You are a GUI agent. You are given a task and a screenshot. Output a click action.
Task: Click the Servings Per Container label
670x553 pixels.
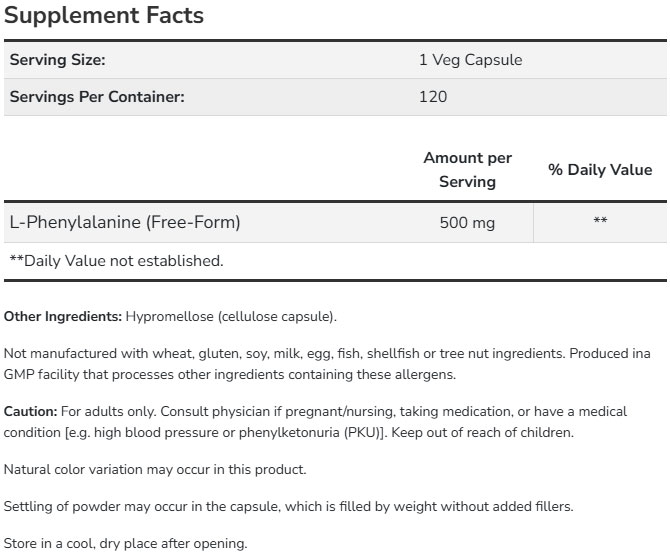tap(97, 97)
